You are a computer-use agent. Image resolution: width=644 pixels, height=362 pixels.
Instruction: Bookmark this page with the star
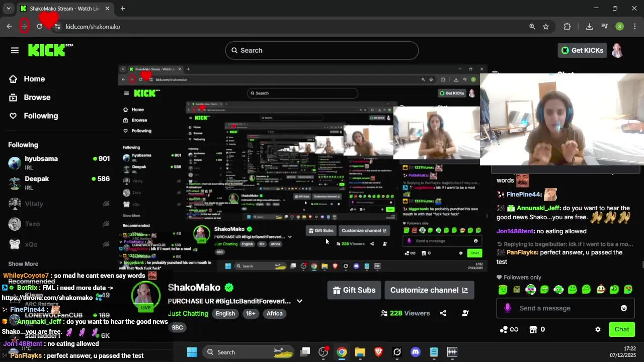pos(546,27)
